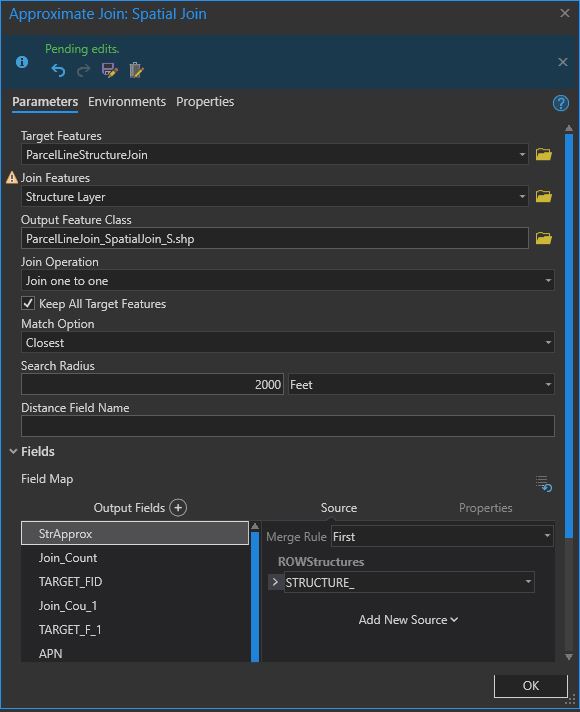Click Add New Source
Screen dimensions: 580x712
(x=408, y=620)
